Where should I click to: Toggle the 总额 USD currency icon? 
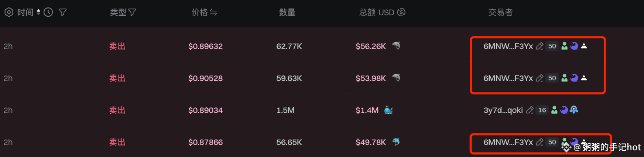401,12
